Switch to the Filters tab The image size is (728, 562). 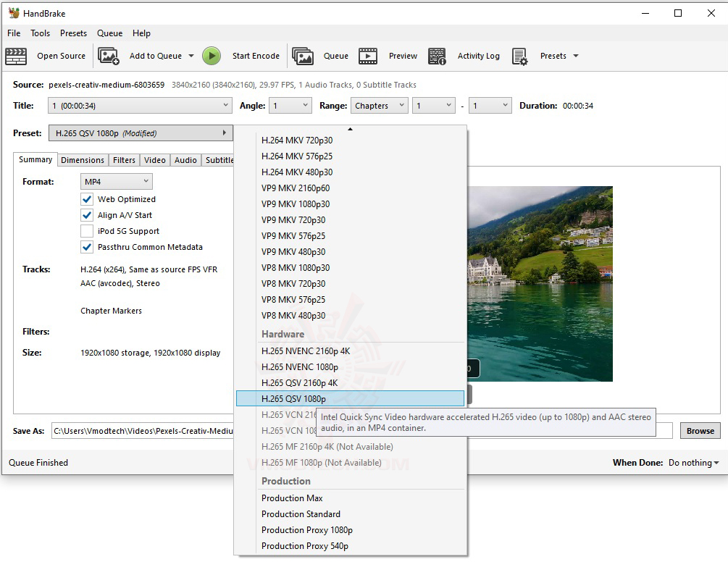pyautogui.click(x=124, y=160)
